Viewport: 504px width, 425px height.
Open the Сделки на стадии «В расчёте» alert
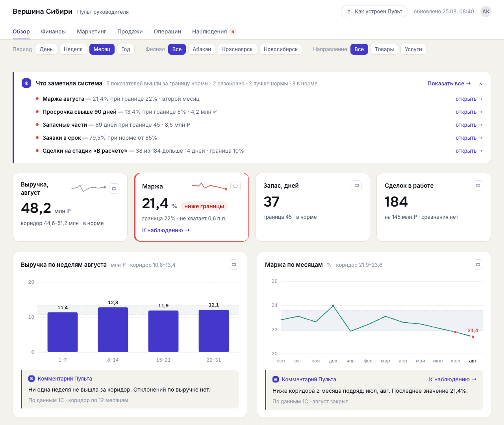pos(469,151)
